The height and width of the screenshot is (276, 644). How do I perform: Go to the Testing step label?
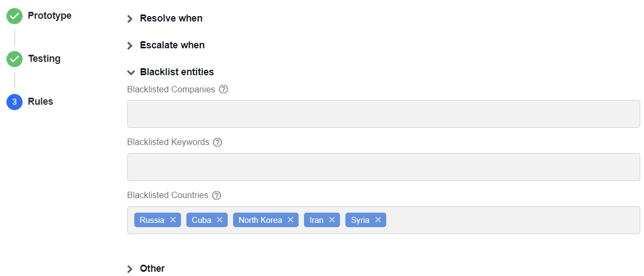click(45, 59)
